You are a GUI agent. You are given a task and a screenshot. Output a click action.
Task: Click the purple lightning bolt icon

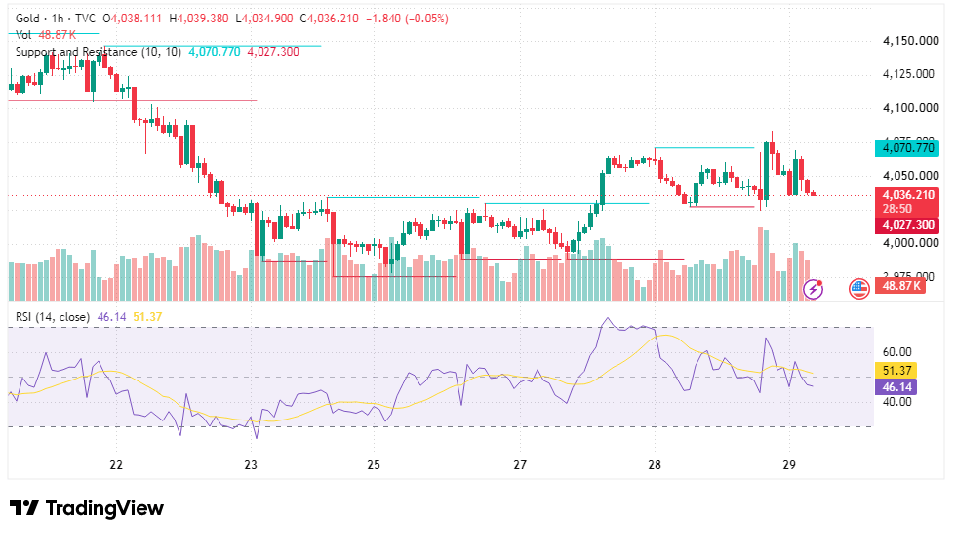[x=813, y=289]
